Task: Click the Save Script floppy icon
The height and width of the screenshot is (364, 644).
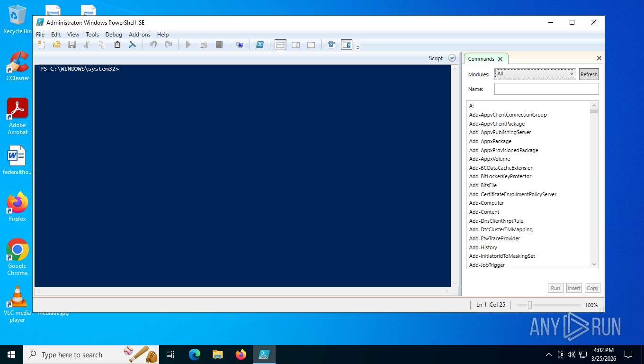Action: (x=72, y=45)
